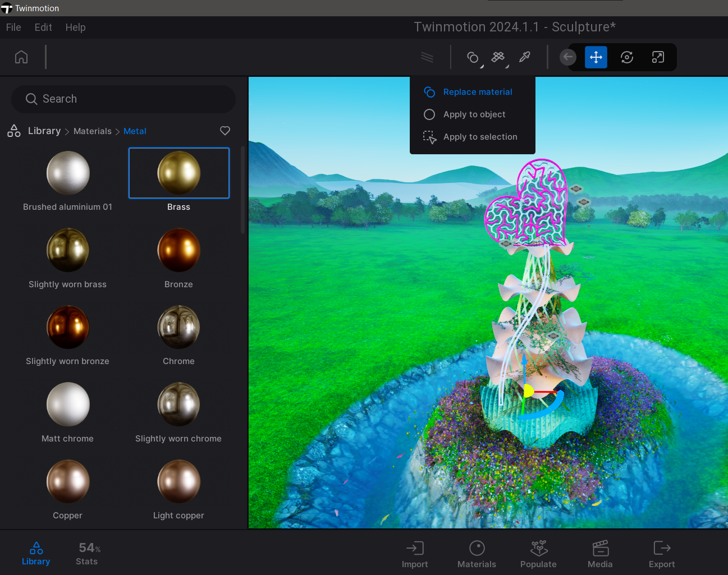728x575 pixels.
Task: Select the Move translate tool
Action: (596, 57)
